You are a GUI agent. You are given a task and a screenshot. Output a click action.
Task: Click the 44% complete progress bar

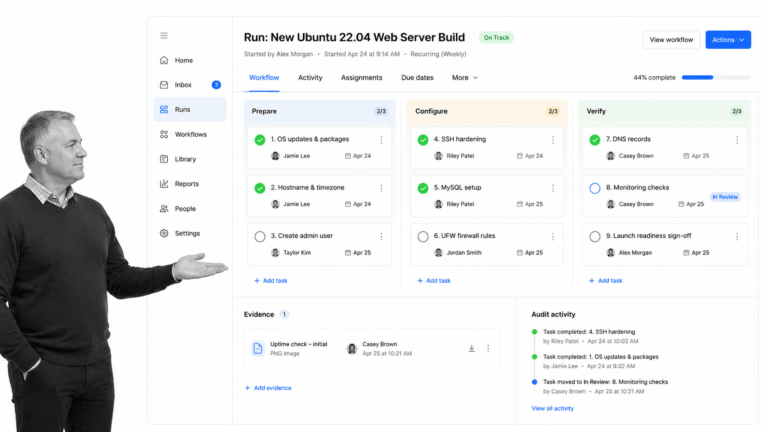click(716, 77)
